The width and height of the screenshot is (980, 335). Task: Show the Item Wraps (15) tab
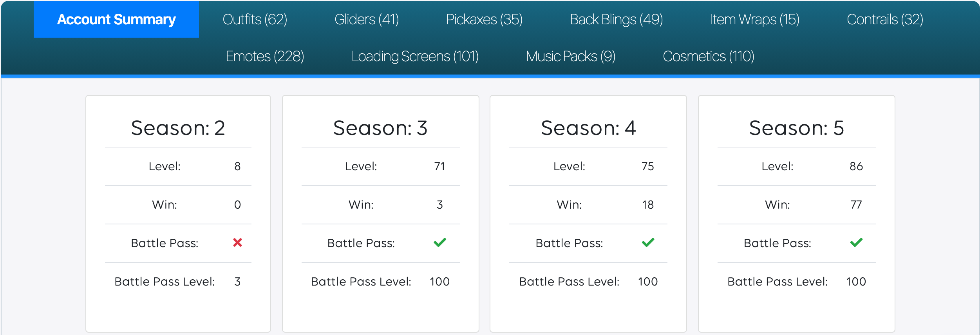click(x=755, y=19)
